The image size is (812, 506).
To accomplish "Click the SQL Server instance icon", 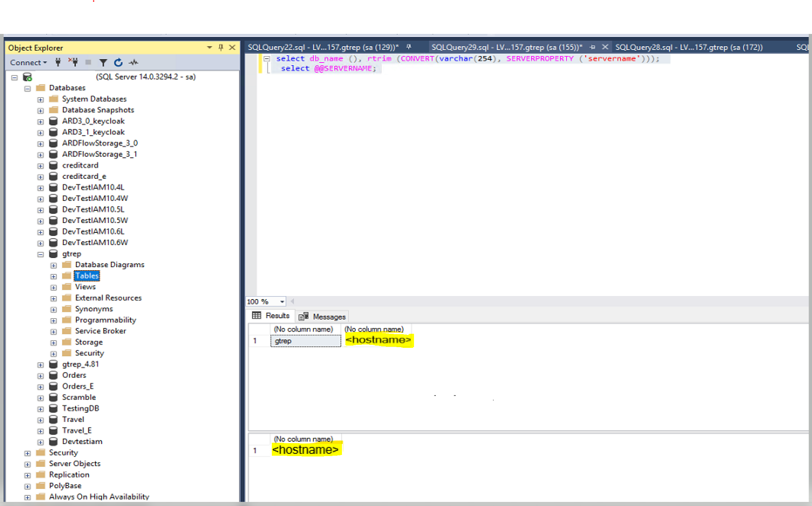I will pyautogui.click(x=27, y=77).
